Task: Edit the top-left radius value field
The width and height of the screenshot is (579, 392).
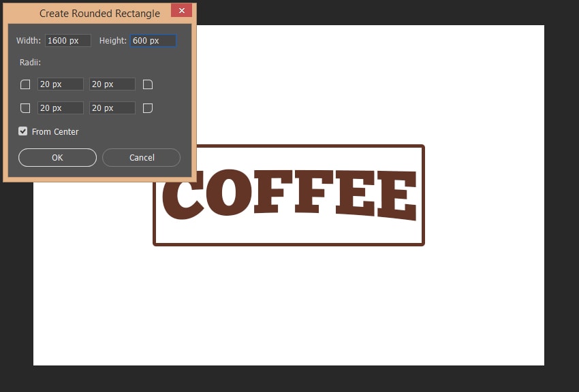Action: point(61,84)
